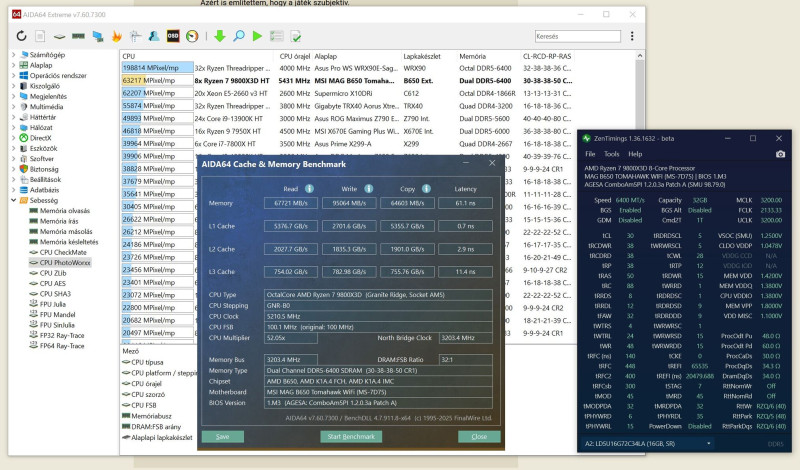800x470 pixels.
Task: Open the Help menu in ZenTimings
Action: tap(635, 154)
